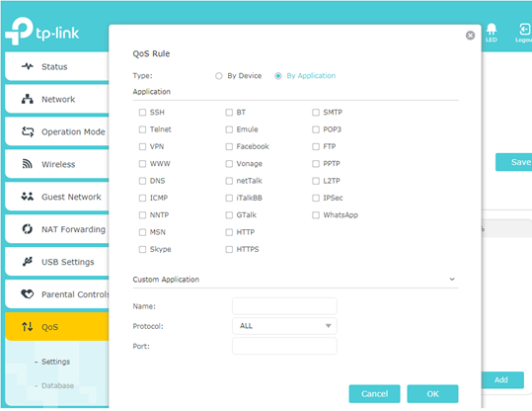Tick the FTP checkbox

316,146
